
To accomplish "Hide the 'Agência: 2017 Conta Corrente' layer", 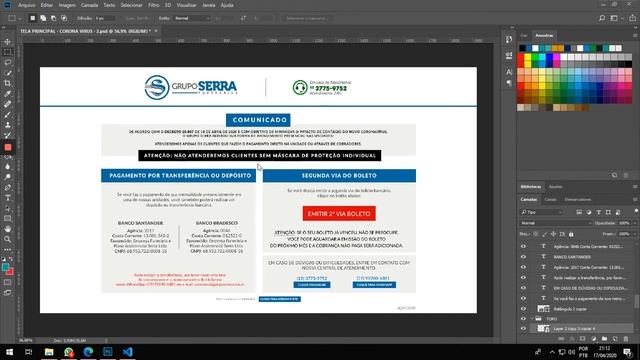I will 523,267.
